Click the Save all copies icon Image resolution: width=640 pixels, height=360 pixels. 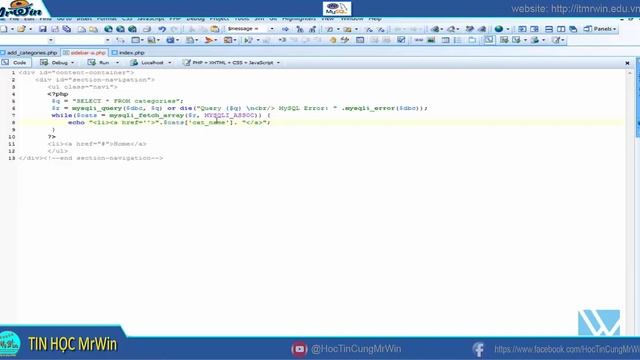pyautogui.click(x=67, y=29)
